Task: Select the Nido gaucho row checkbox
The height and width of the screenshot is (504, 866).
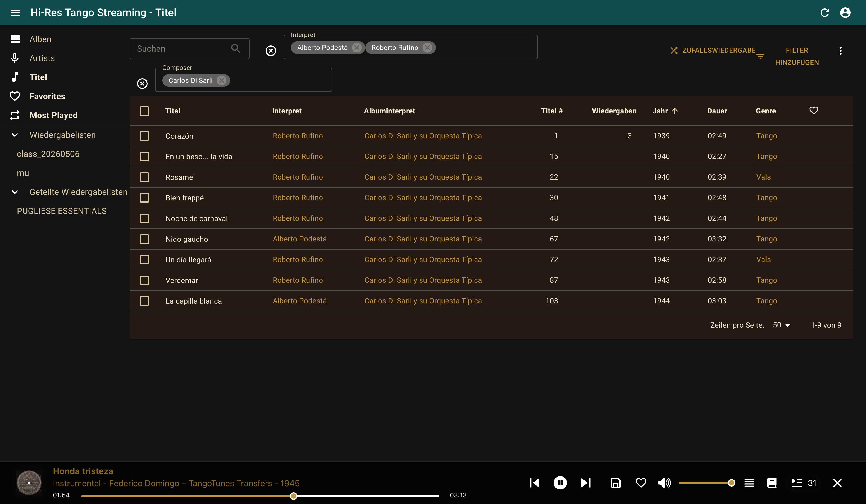Action: point(144,239)
